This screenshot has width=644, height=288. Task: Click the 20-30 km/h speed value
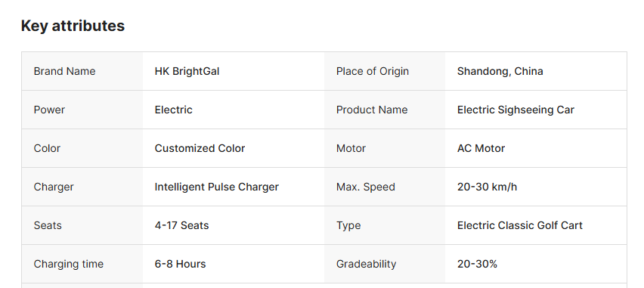487,187
